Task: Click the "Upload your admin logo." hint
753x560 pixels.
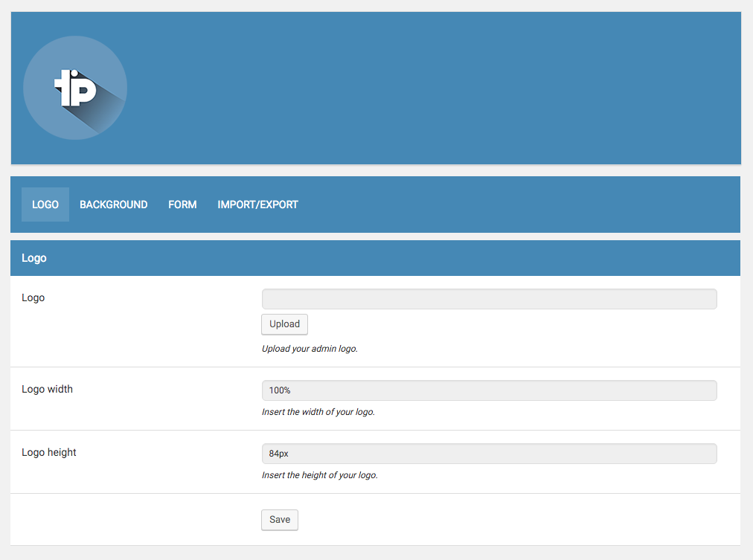Action: coord(310,349)
